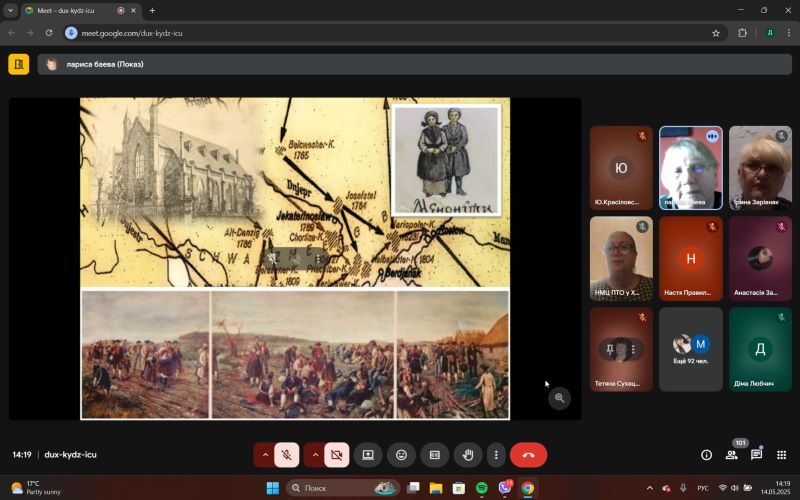Raise your hand in the meeting

click(468, 455)
